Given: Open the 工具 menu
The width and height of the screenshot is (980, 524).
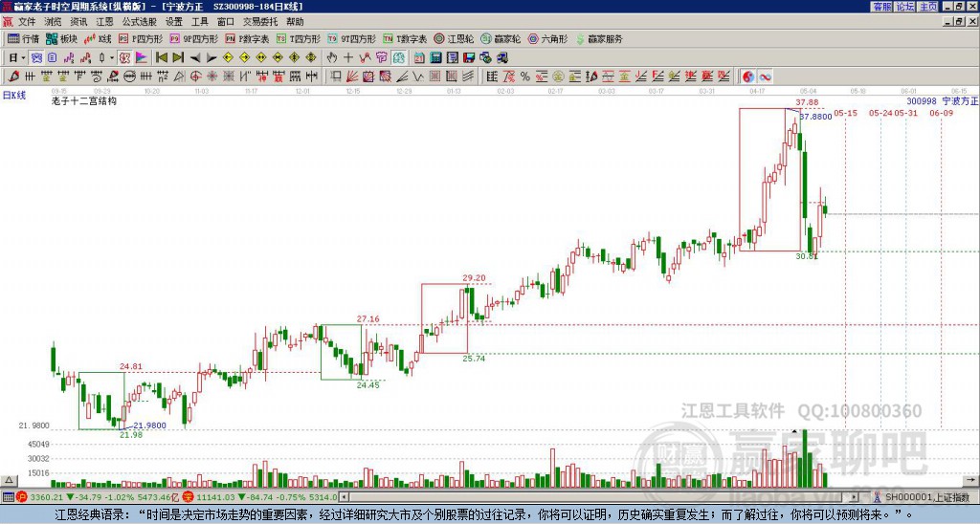Looking at the screenshot, I should point(199,22).
